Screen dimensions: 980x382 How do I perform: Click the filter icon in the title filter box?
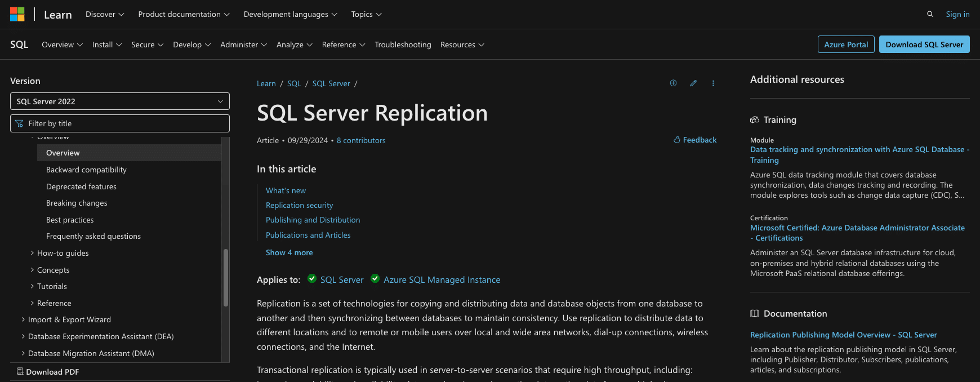pos(20,123)
